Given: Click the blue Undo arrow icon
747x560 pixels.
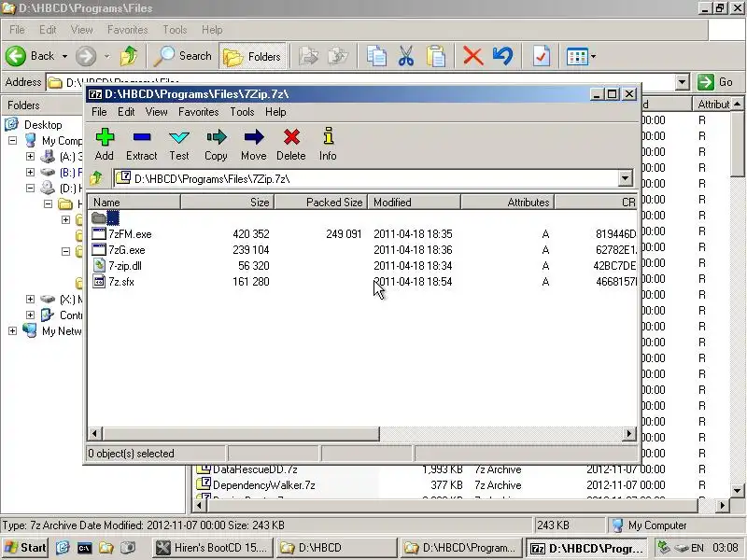Looking at the screenshot, I should 503,56.
